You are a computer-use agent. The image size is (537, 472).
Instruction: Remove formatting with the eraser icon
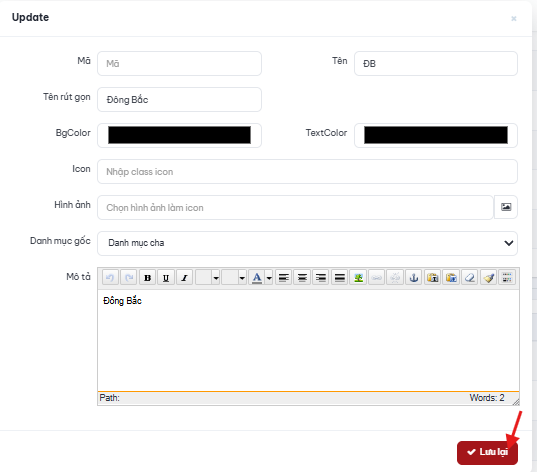click(x=470, y=277)
